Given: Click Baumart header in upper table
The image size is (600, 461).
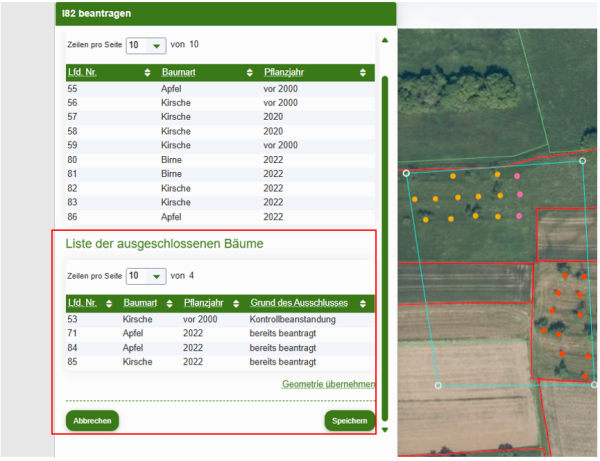Looking at the screenshot, I should point(178,72).
